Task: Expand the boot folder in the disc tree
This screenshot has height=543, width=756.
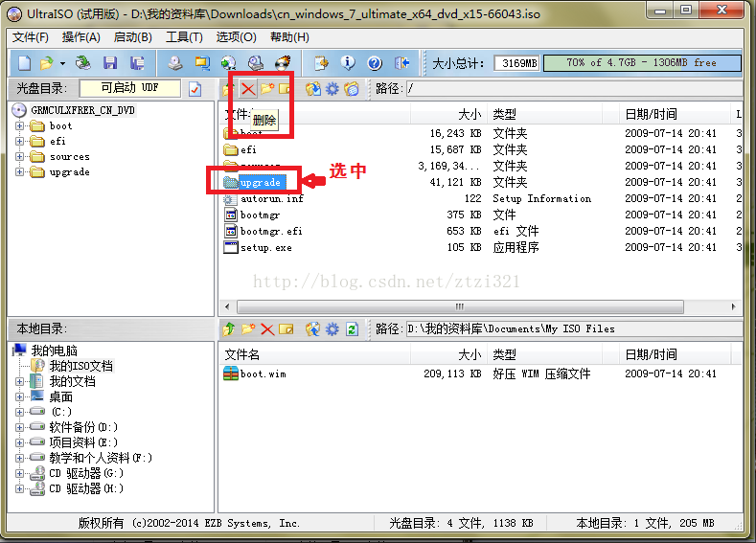Action: [19, 125]
